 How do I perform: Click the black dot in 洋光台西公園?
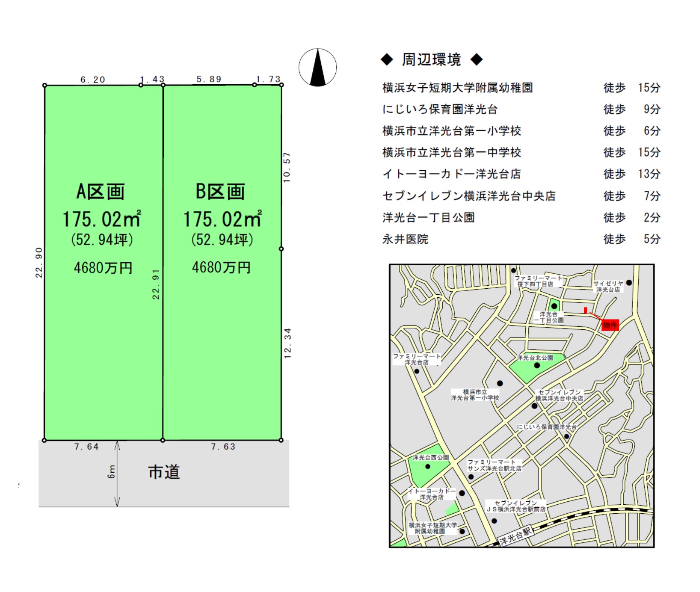tap(428, 467)
